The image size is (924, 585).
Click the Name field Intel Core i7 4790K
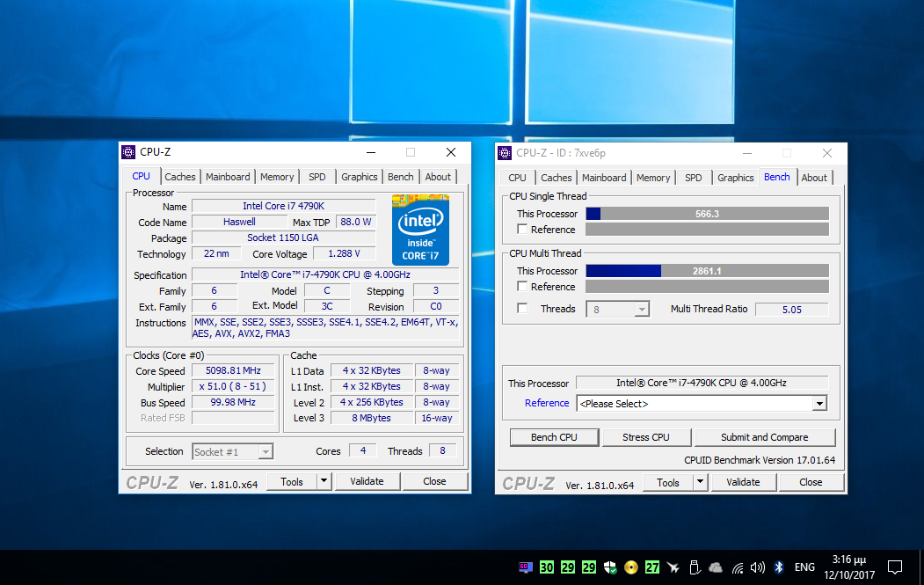[x=283, y=206]
